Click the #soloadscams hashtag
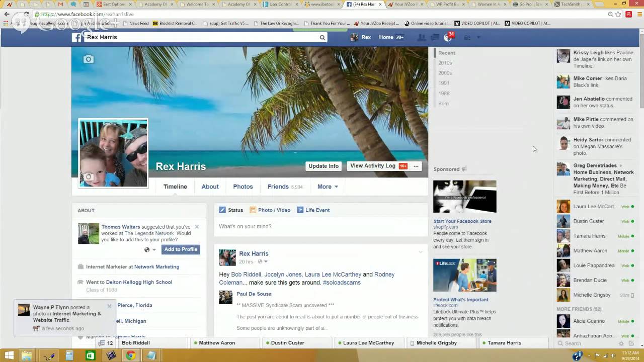Image resolution: width=644 pixels, height=362 pixels. point(342,283)
